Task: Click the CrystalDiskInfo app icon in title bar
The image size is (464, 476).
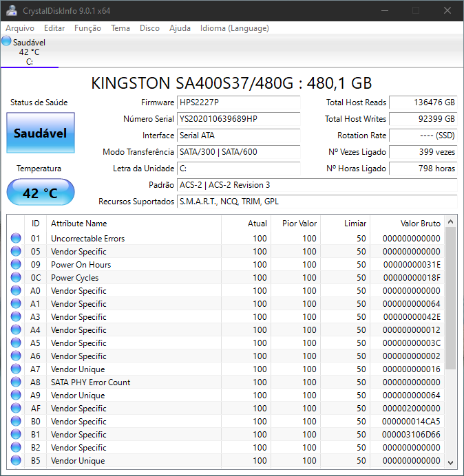Action: 12,10
